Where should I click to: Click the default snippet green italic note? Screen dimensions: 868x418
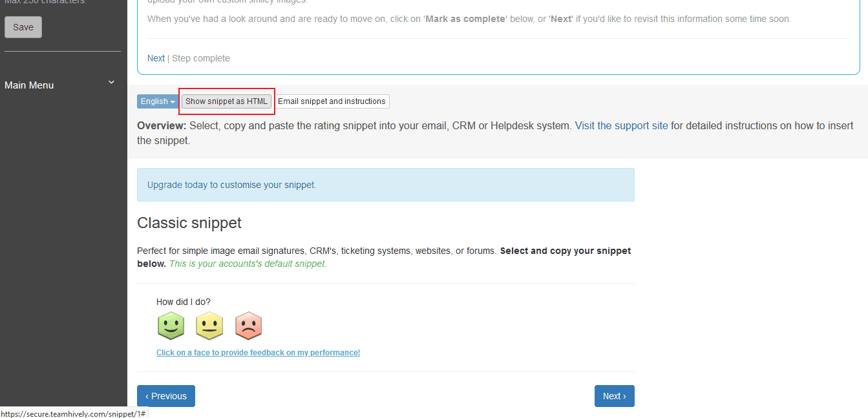tap(248, 264)
